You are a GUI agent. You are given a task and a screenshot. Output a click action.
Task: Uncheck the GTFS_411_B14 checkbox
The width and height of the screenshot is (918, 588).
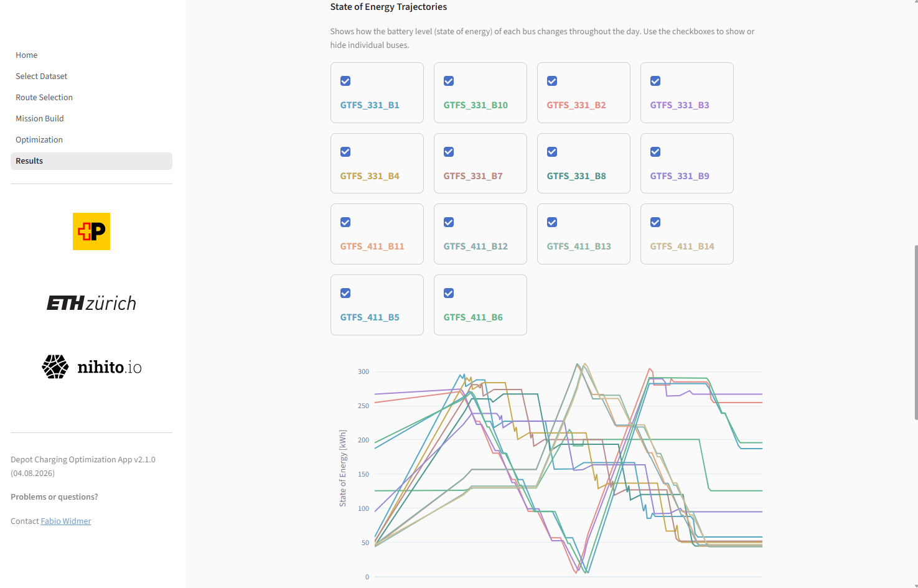pos(655,222)
